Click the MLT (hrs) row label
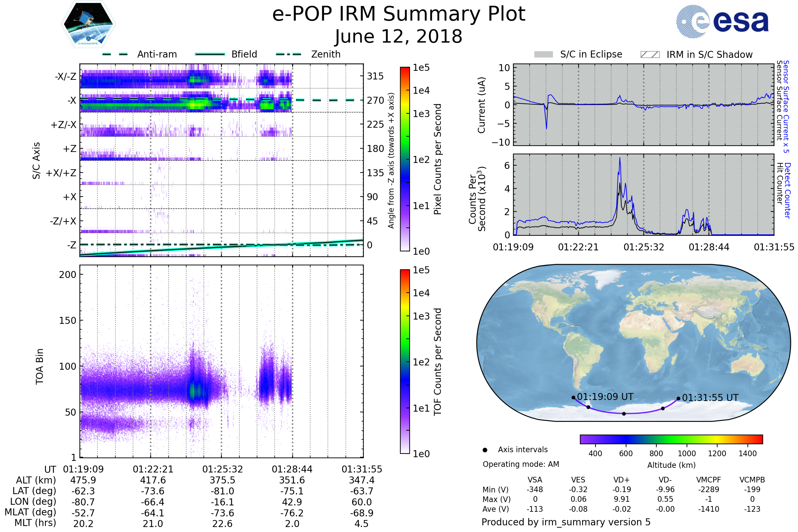Viewport: 798px width, 532px height. [x=35, y=523]
